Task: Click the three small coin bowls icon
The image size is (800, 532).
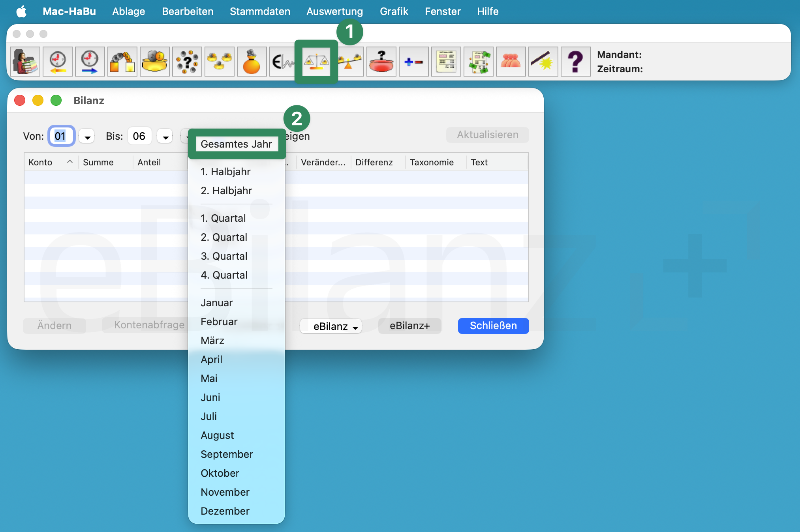Action: click(220, 62)
